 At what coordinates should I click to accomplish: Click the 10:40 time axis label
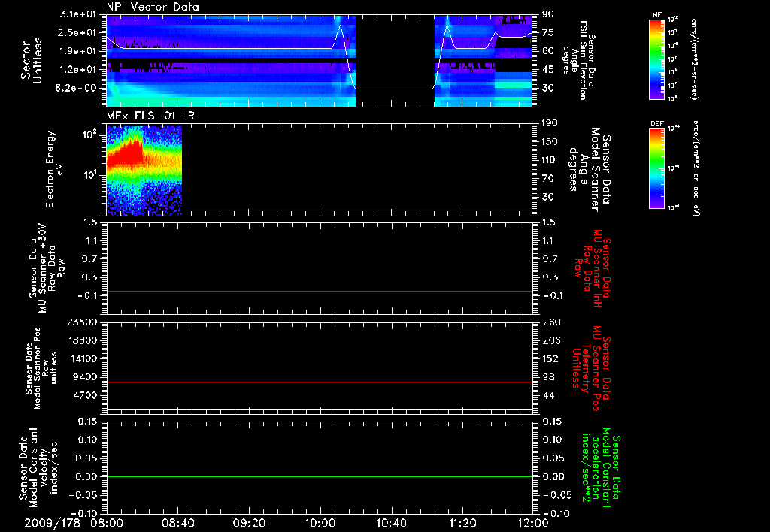[391, 524]
